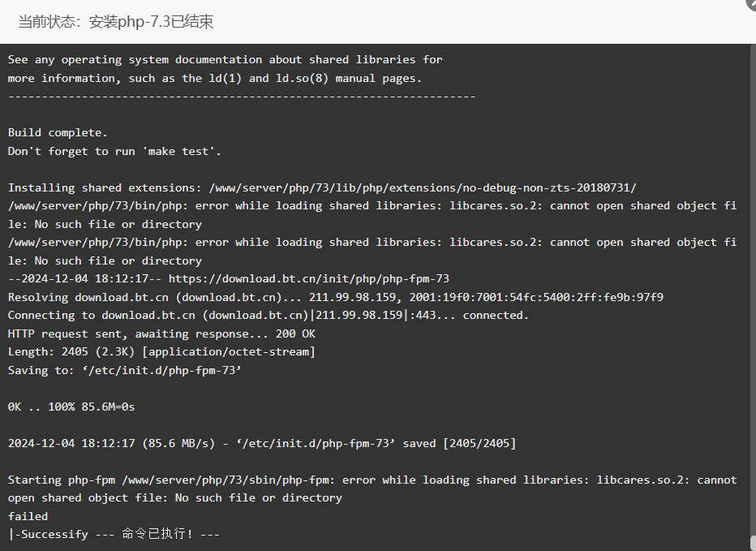Click the 'Length: 2405 (2.3K)' log line
756x551 pixels.
click(x=161, y=352)
